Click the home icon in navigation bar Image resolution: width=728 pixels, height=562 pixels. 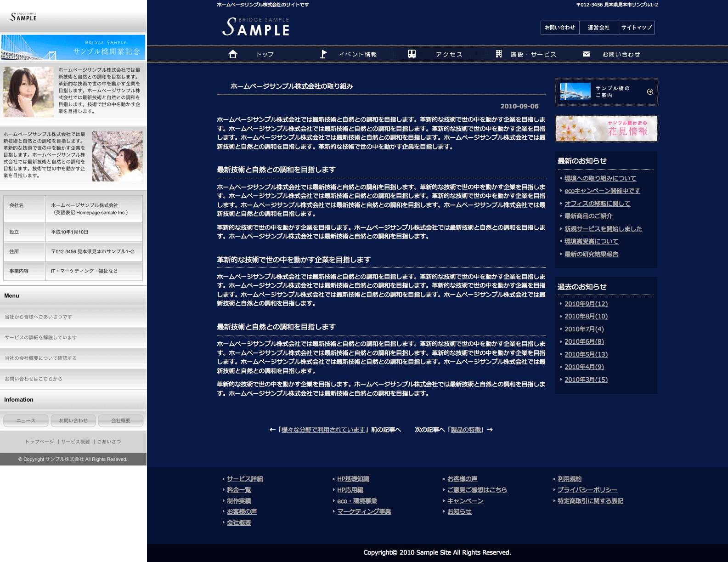(233, 54)
